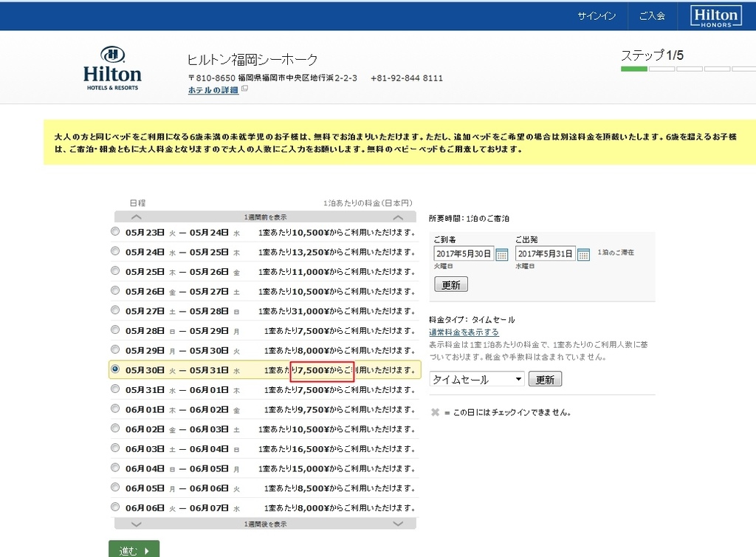Select the 06月03日 – 06月04日 radio button
This screenshot has width=756, height=557.
(x=115, y=448)
